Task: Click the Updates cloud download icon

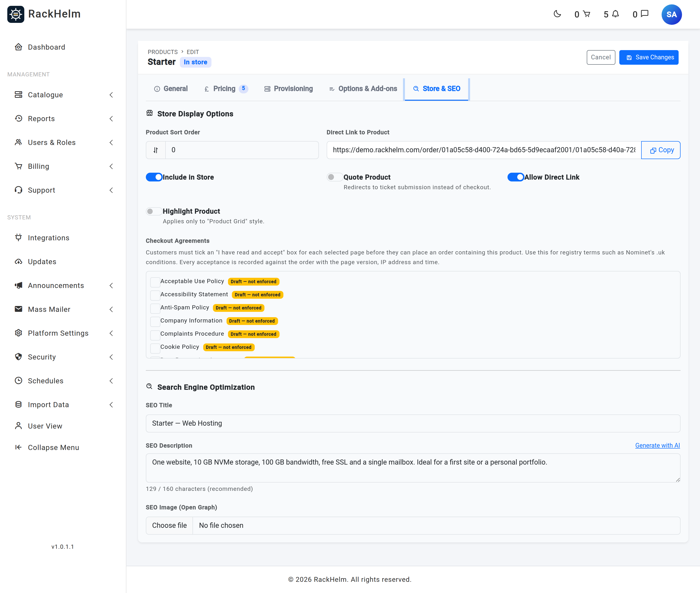Action: [x=18, y=261]
